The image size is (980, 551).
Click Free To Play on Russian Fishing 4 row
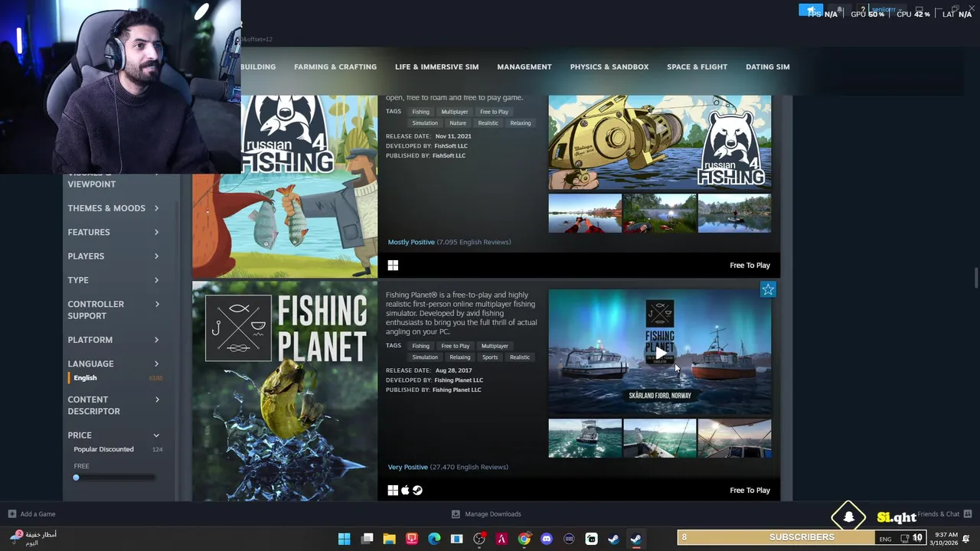click(750, 266)
